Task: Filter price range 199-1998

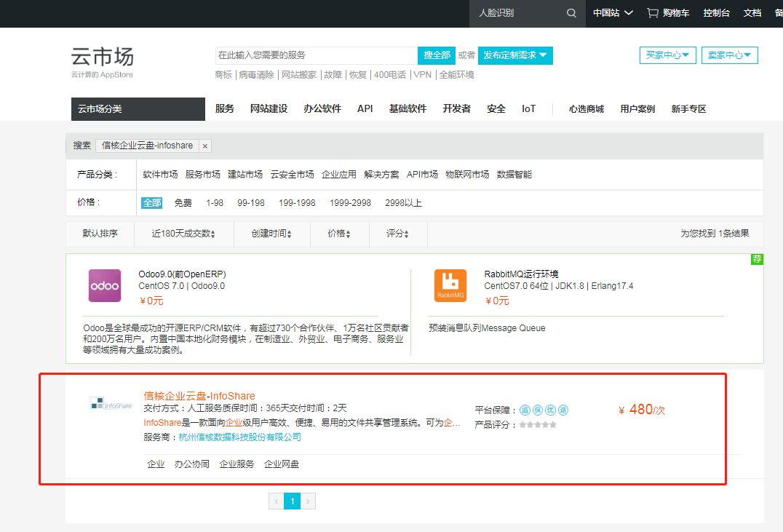Action: (297, 203)
